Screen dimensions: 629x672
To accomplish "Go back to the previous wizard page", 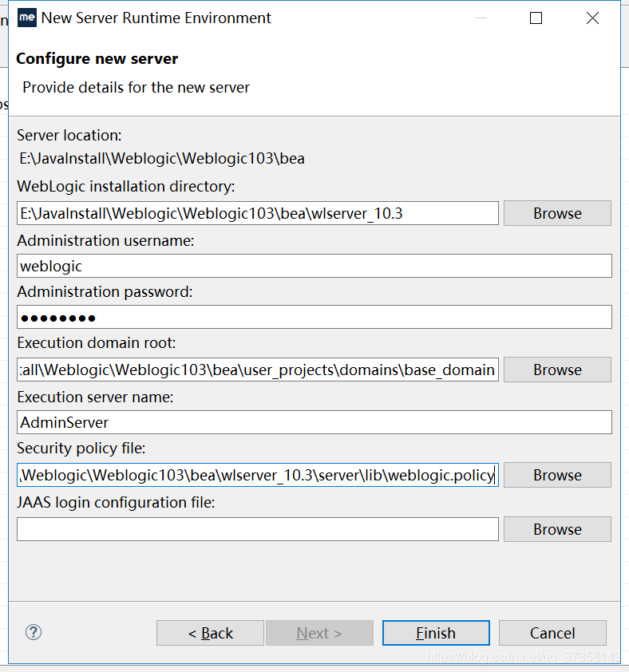I will 210,632.
